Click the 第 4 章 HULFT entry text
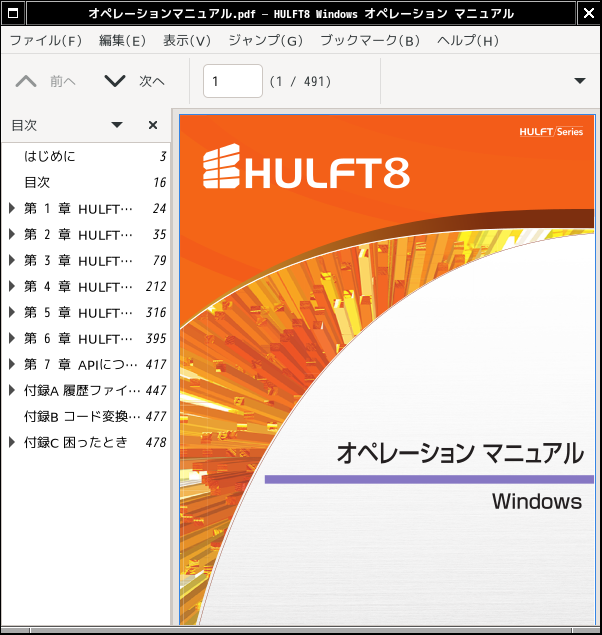The height and width of the screenshot is (635, 602). point(78,286)
